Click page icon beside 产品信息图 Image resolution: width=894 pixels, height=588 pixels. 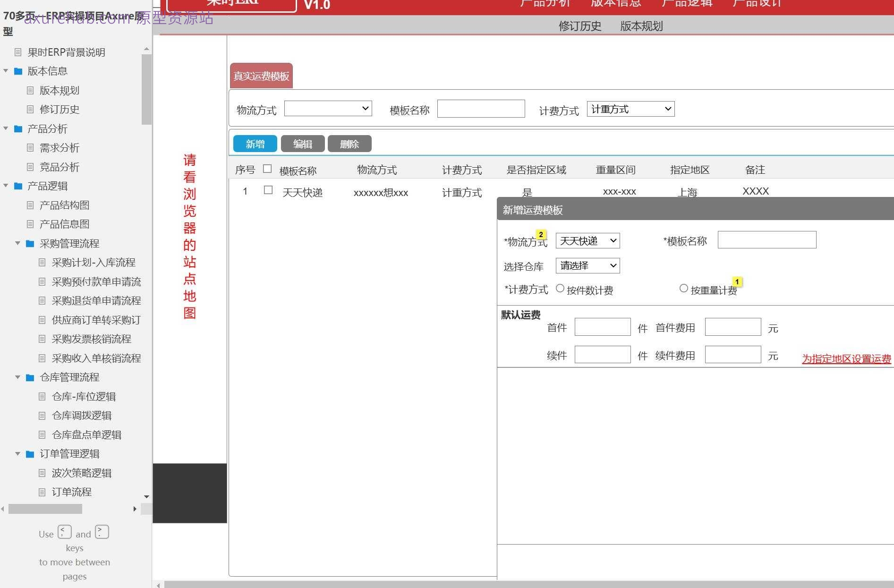[x=30, y=224]
